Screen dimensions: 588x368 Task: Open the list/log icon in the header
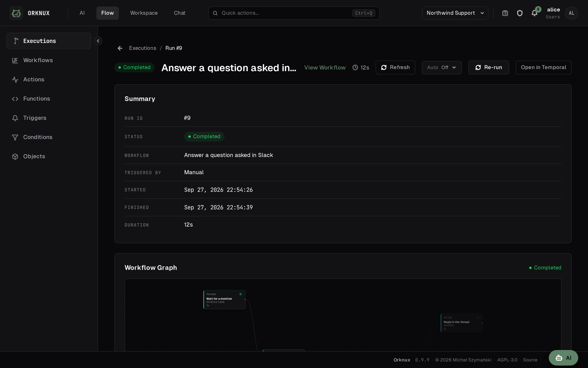pyautogui.click(x=505, y=13)
